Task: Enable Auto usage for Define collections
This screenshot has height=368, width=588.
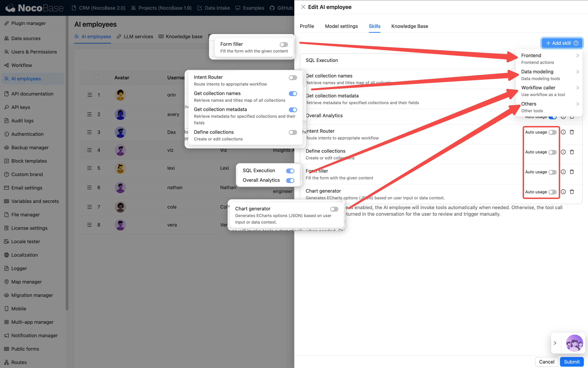Action: pyautogui.click(x=553, y=152)
